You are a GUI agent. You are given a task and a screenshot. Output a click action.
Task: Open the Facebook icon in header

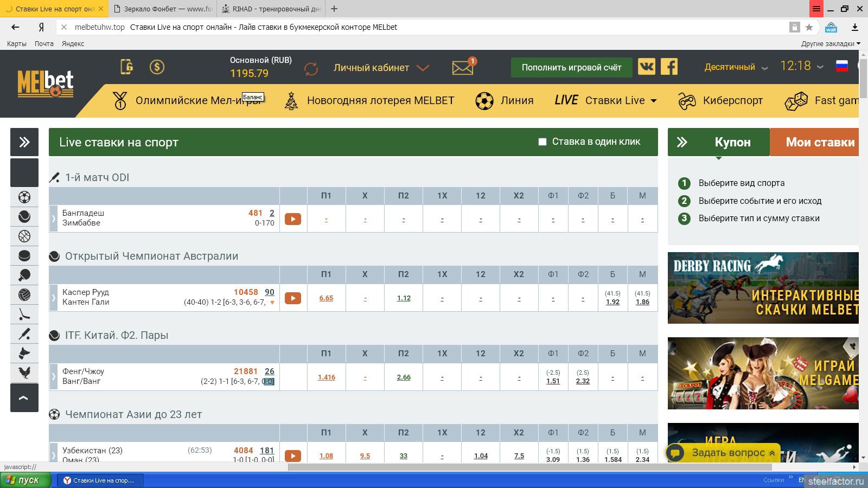[x=669, y=67]
